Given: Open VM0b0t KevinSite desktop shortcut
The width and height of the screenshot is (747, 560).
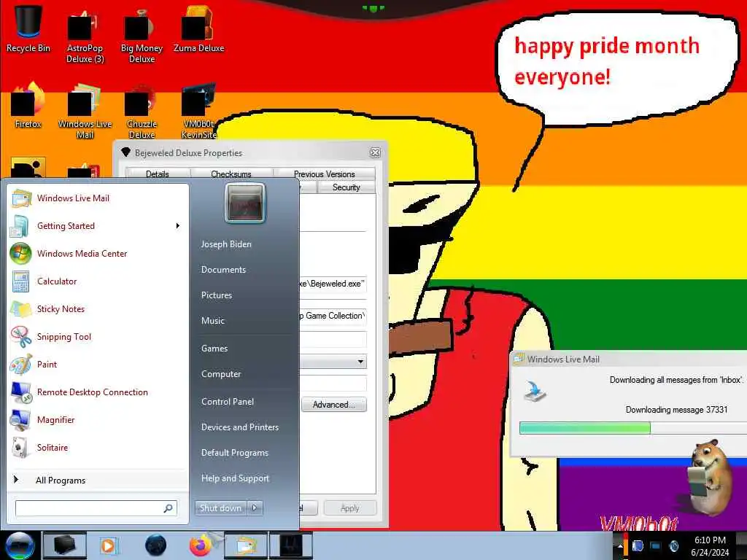Looking at the screenshot, I should point(198,112).
